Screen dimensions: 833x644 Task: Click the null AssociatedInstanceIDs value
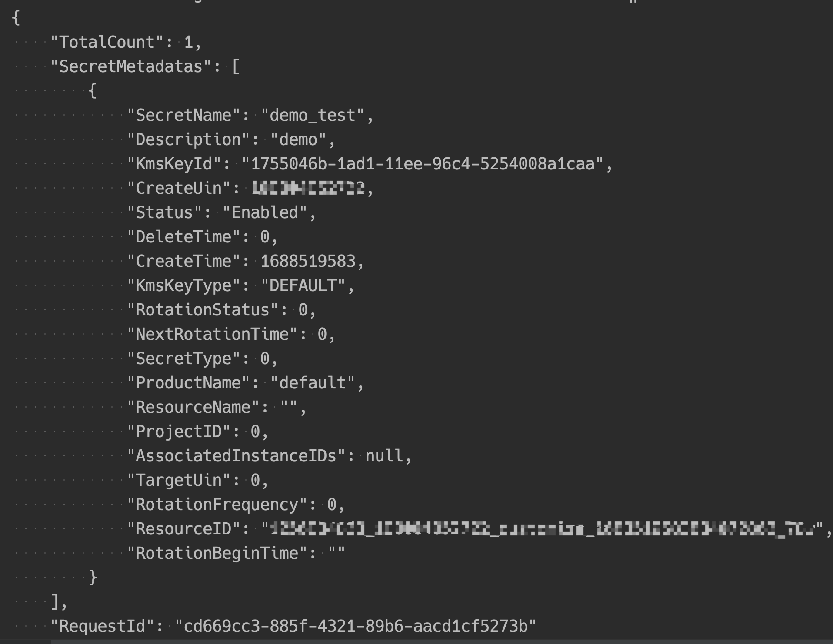click(x=384, y=456)
